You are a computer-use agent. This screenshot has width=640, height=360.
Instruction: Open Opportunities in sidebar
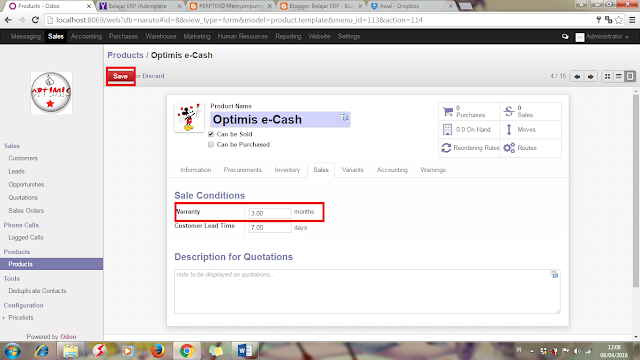tap(26, 184)
